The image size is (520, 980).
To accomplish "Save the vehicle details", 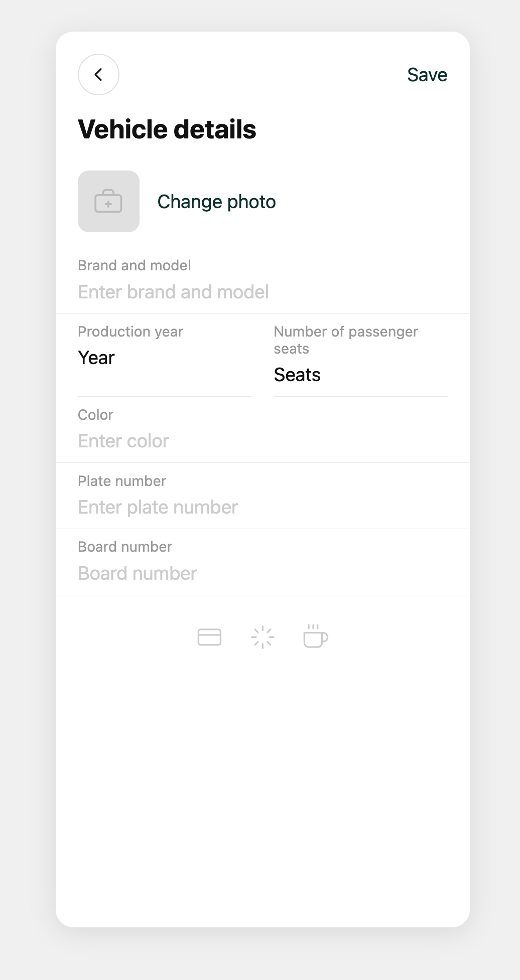I will pos(427,75).
